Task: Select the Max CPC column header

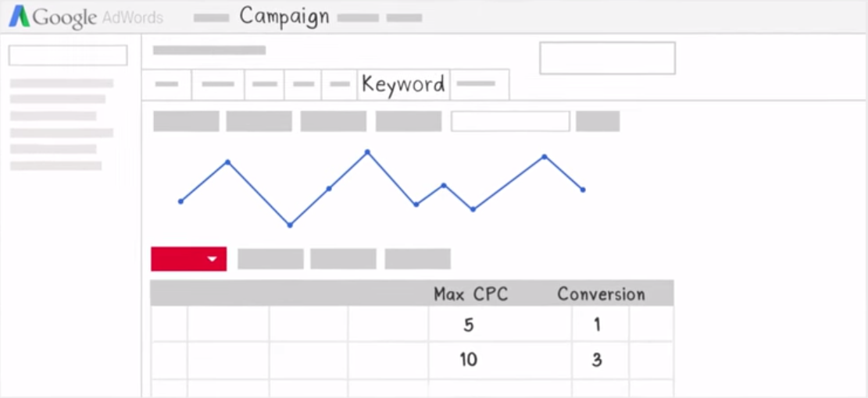Action: point(470,294)
